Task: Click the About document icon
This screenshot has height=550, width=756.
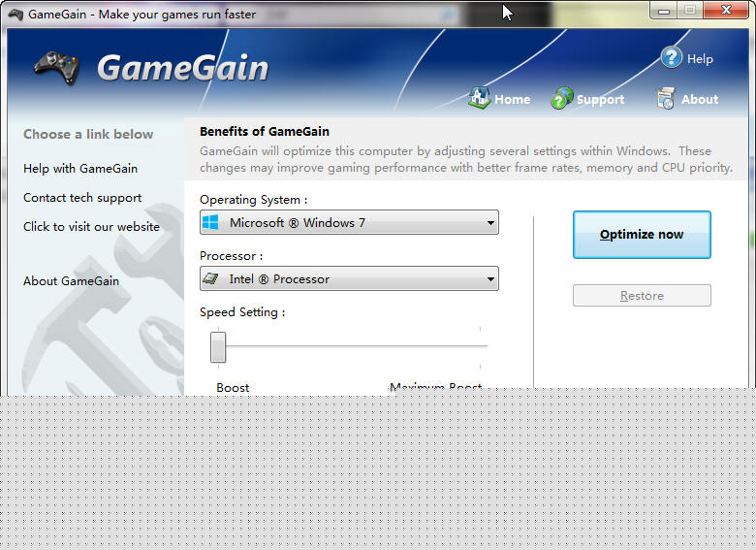Action: coord(666,98)
